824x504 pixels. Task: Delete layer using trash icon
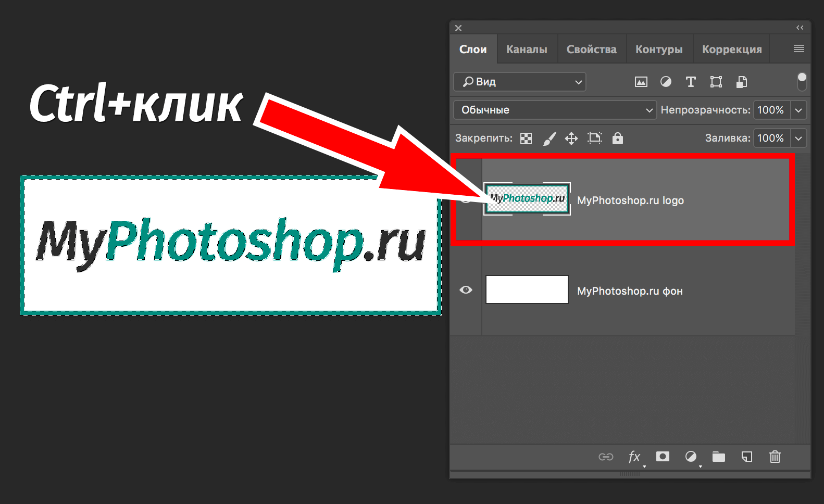coord(775,457)
